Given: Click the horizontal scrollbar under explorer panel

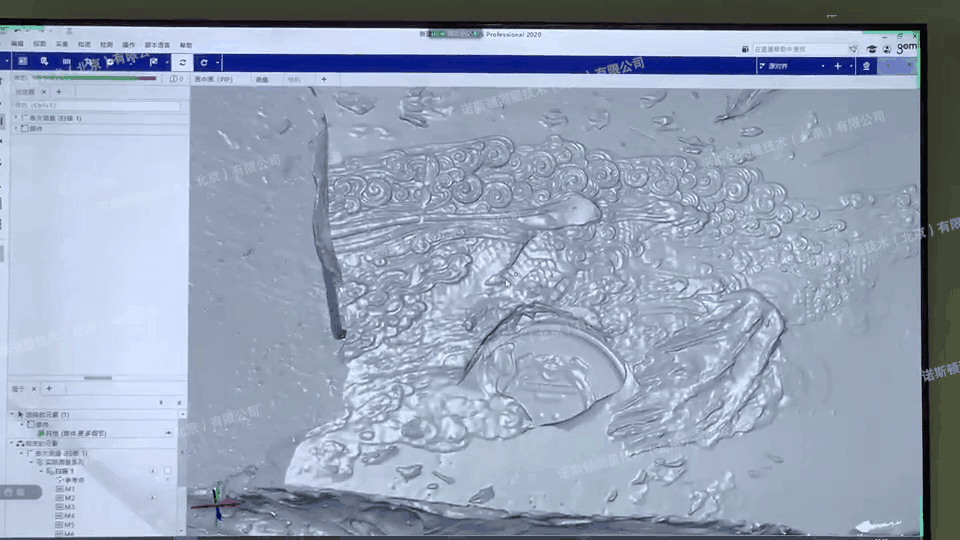Looking at the screenshot, I should [97, 378].
